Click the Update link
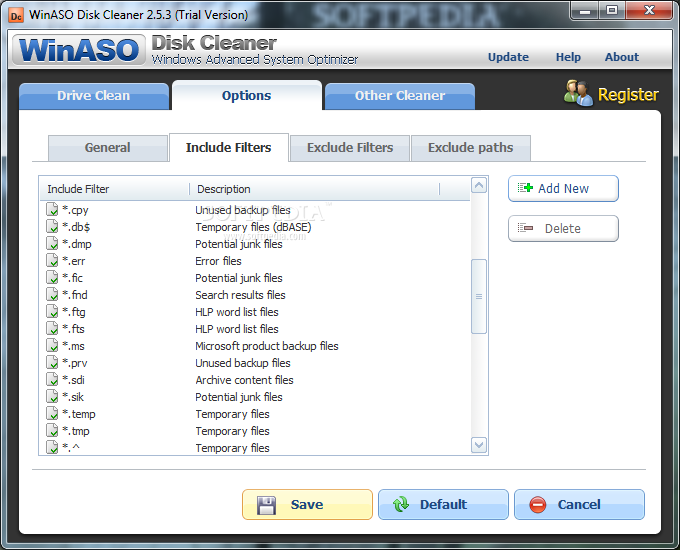The image size is (680, 550). point(508,57)
